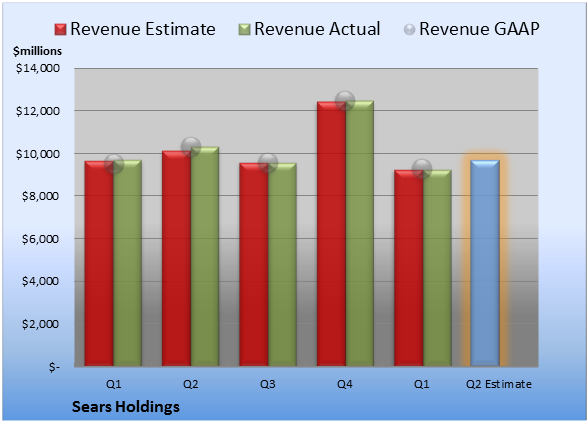Screen dimensions: 588x422
Task: Click the 'Q2 Estimate' category label
Action: 499,384
